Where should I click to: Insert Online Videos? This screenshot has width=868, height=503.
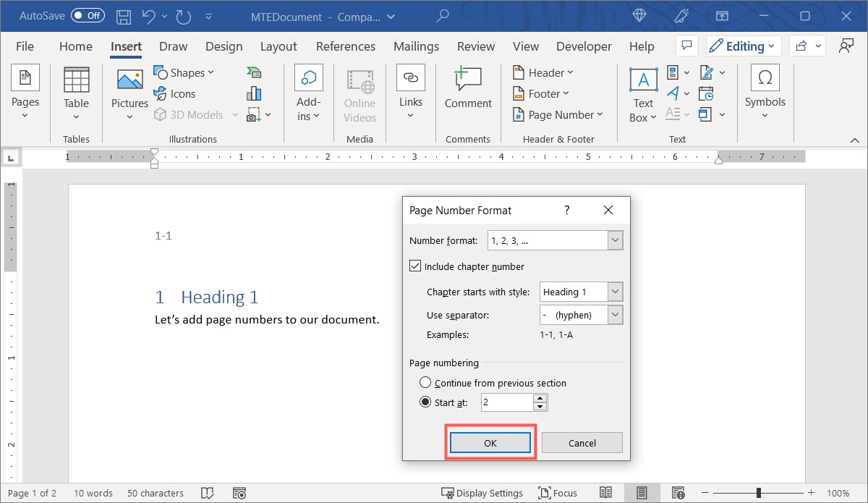[359, 94]
